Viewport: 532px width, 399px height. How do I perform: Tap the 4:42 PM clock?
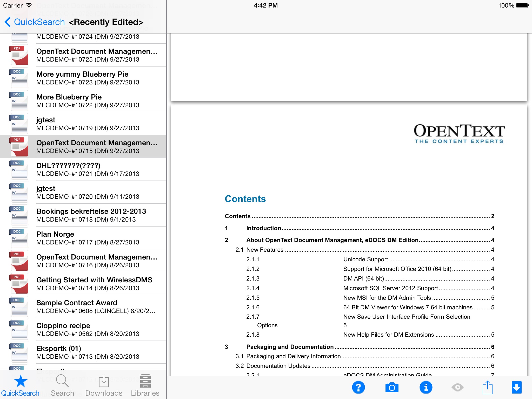pos(266,5)
